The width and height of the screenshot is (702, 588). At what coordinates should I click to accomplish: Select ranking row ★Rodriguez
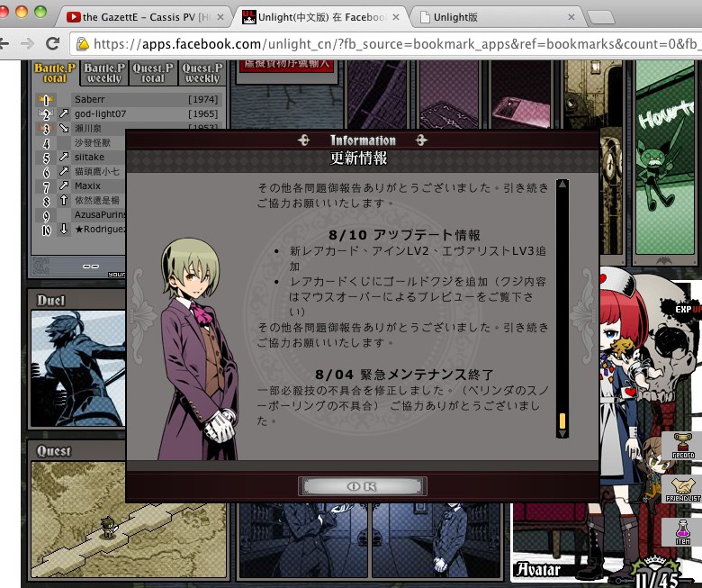[x=81, y=230]
